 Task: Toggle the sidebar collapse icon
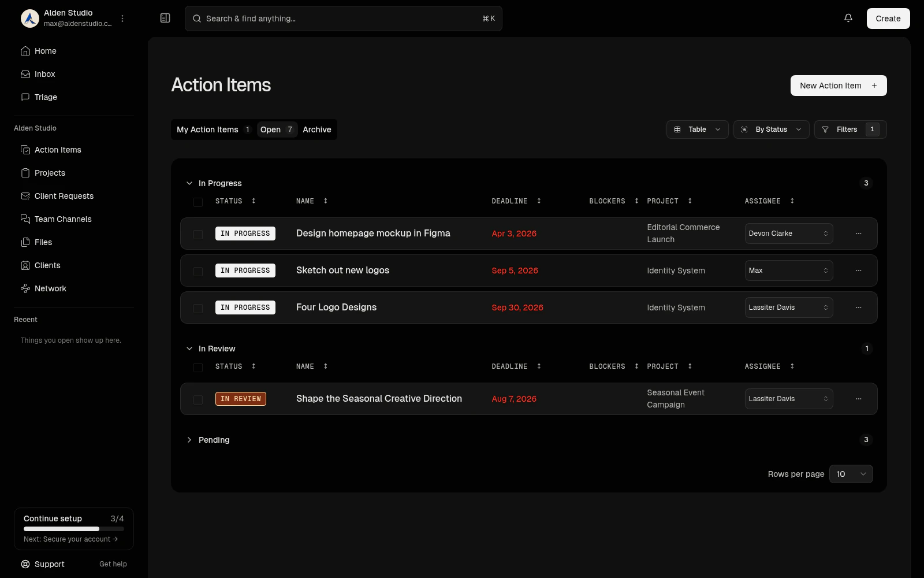pos(165,18)
